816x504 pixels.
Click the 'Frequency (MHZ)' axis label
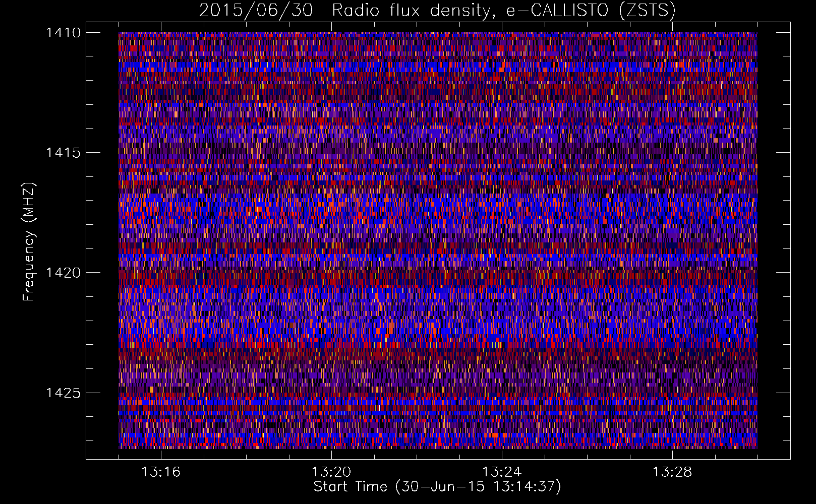coord(29,242)
